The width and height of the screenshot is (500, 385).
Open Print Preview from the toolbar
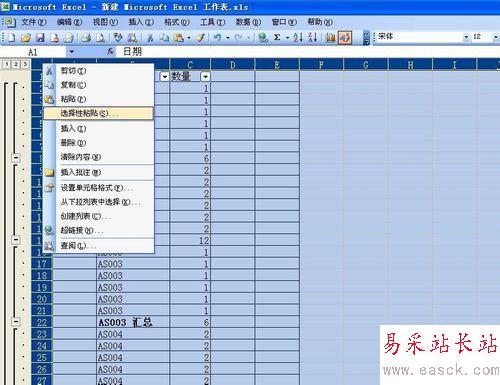(x=101, y=38)
